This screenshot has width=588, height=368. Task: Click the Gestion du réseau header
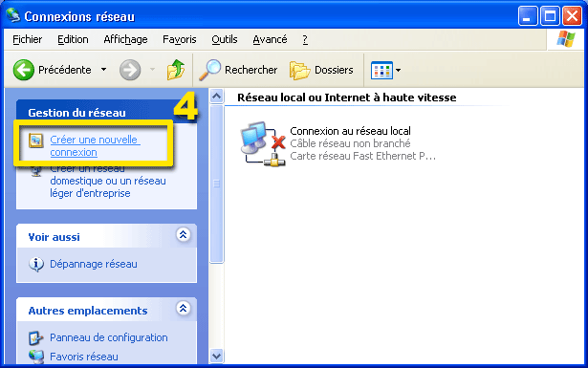76,113
